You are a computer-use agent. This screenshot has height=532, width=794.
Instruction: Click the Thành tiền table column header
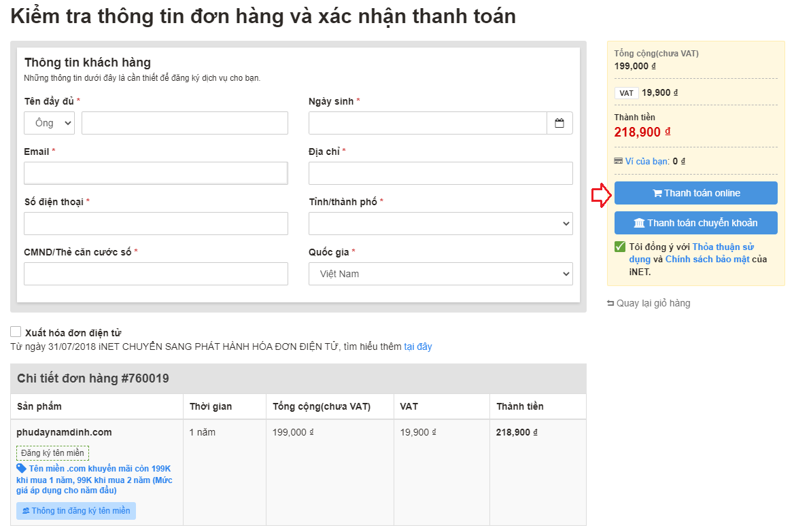click(519, 406)
